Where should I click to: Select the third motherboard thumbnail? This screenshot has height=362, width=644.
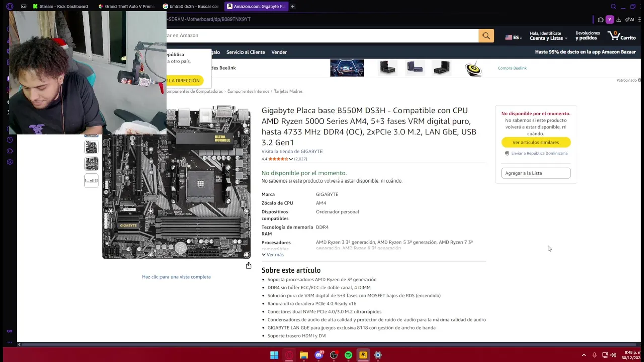tap(91, 164)
